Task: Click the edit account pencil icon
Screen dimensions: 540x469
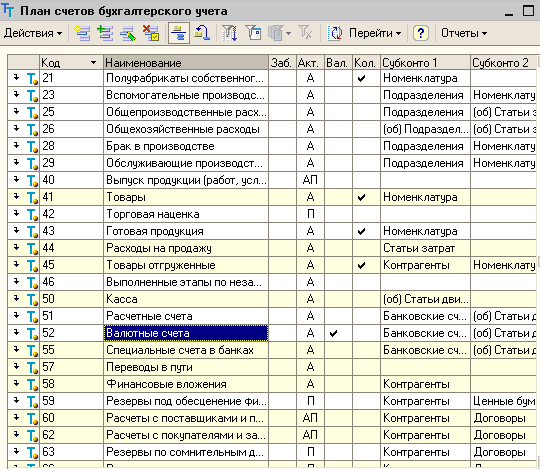Action: 128,33
